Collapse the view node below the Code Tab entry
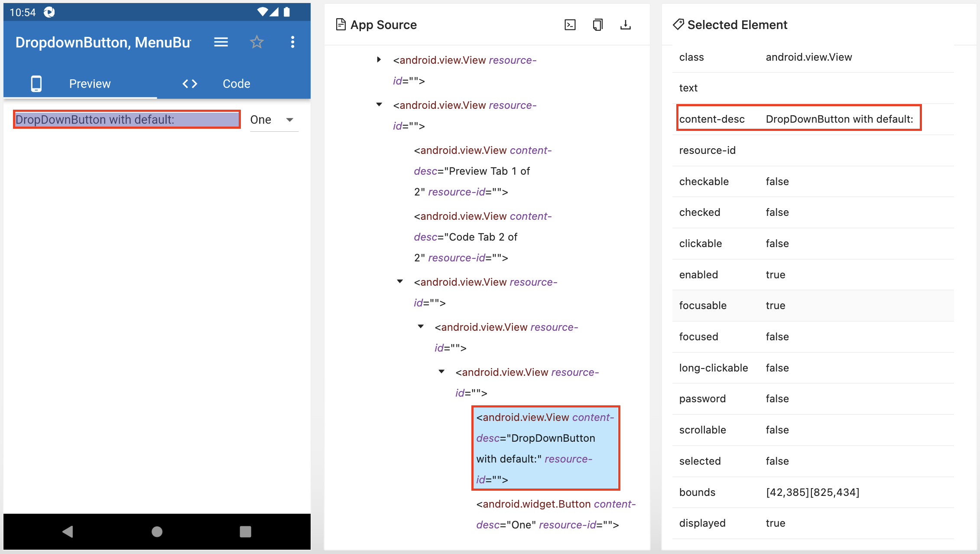980x554 pixels. [400, 282]
